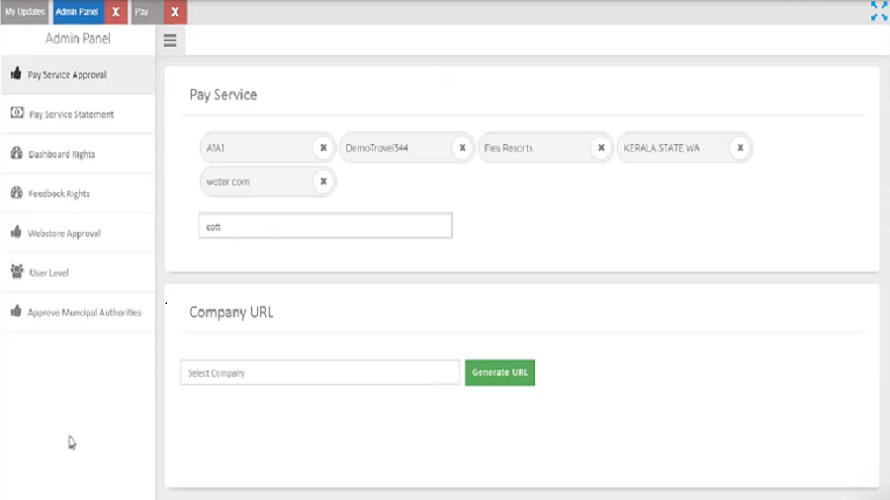Remove the Flex Resorts tag
Screen dimensions: 890x500
pos(601,148)
